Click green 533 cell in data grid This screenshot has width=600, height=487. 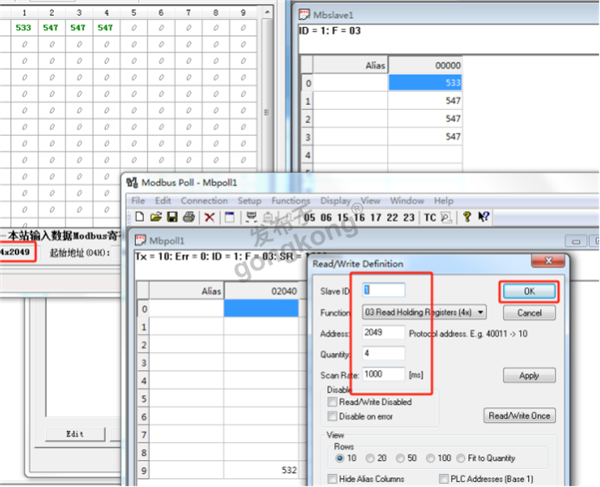pyautogui.click(x=24, y=28)
